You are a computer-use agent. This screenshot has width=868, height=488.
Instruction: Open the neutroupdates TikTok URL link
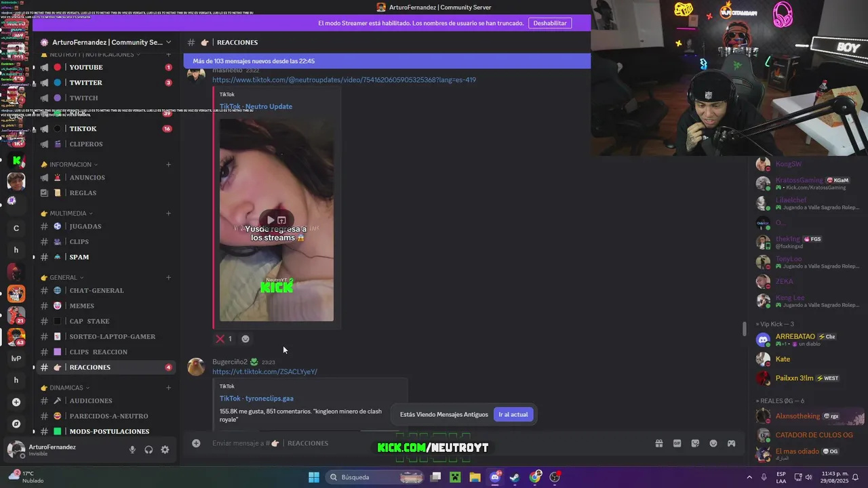click(x=344, y=80)
